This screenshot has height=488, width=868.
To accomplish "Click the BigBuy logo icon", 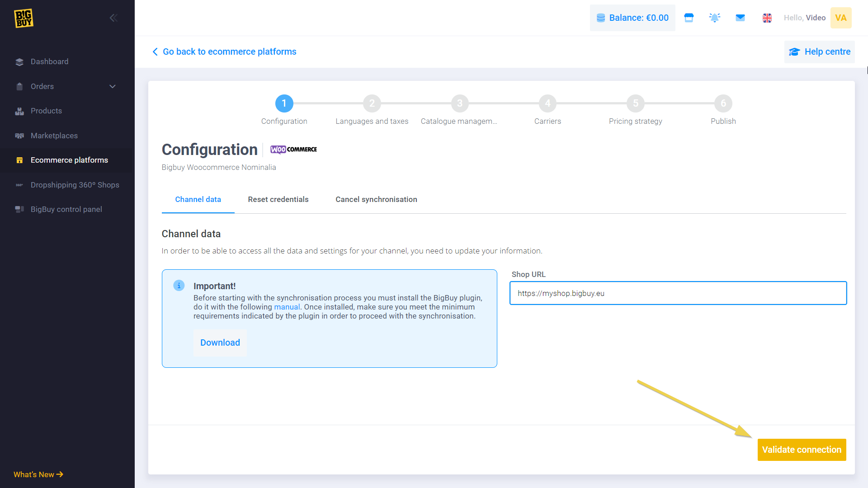I will (24, 18).
